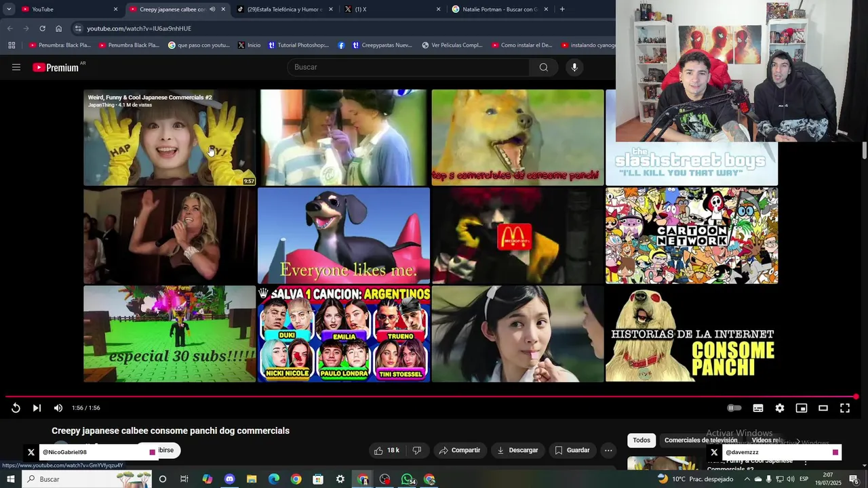Click the Compartir share button
The height and width of the screenshot is (488, 868).
click(460, 450)
